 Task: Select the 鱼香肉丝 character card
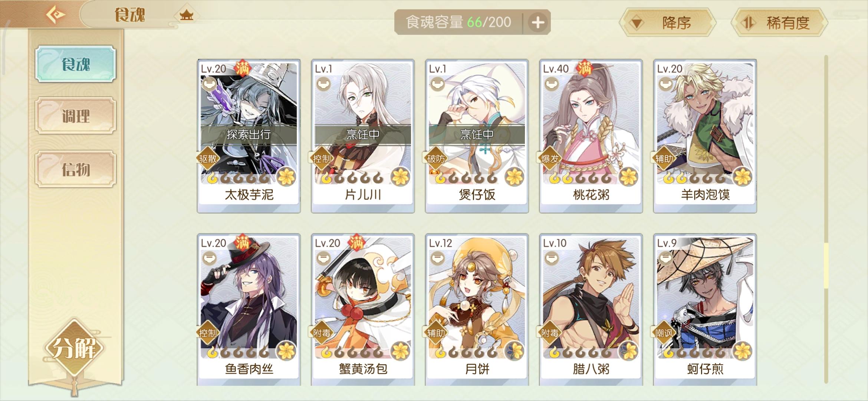coord(249,310)
